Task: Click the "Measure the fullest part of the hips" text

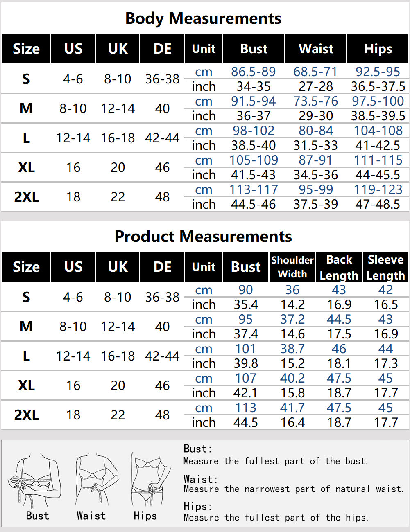Action: point(276,518)
